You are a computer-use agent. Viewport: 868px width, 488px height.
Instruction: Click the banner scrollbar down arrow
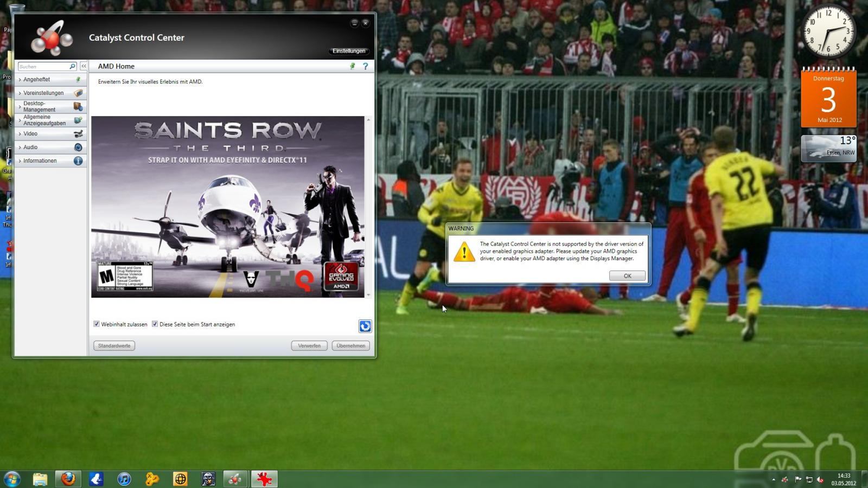(x=368, y=295)
